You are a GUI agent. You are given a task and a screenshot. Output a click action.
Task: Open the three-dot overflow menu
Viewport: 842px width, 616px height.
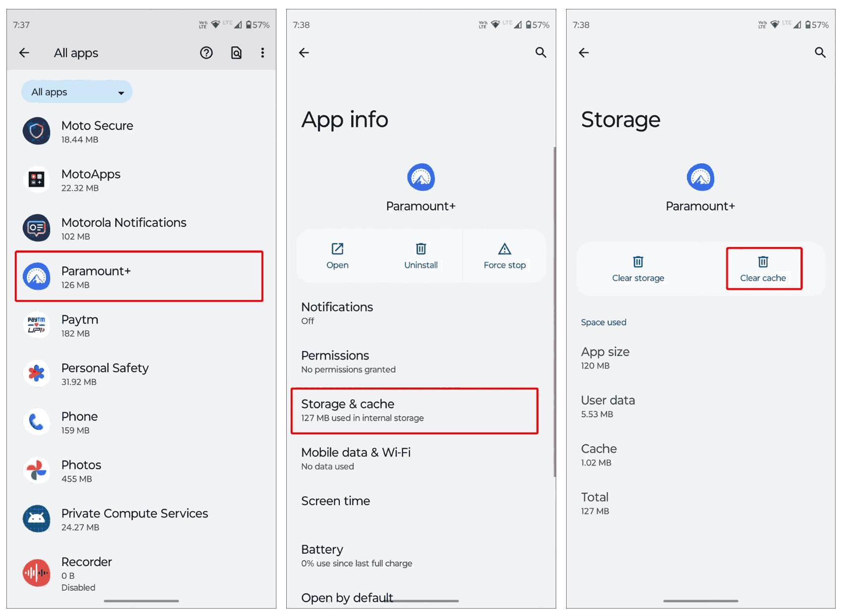[x=263, y=52]
